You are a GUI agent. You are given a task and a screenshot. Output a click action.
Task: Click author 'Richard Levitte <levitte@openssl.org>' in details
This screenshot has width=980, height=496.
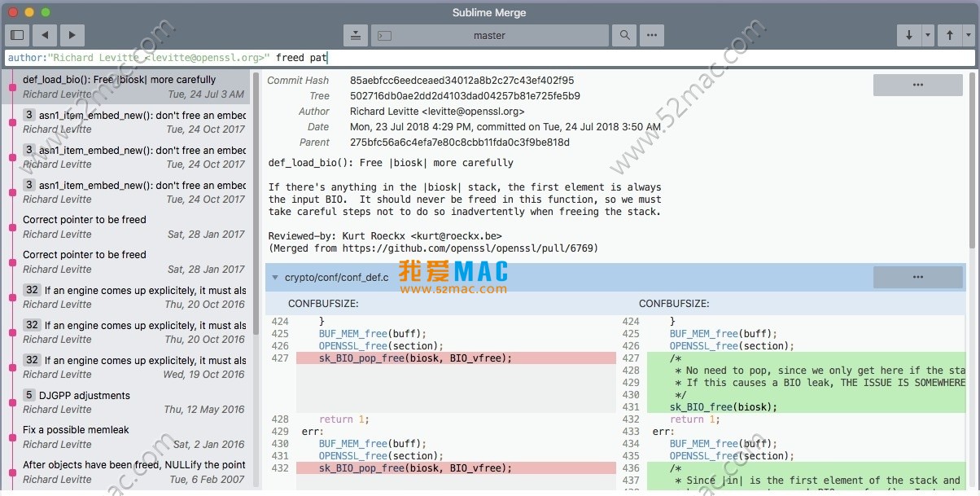pyautogui.click(x=437, y=112)
